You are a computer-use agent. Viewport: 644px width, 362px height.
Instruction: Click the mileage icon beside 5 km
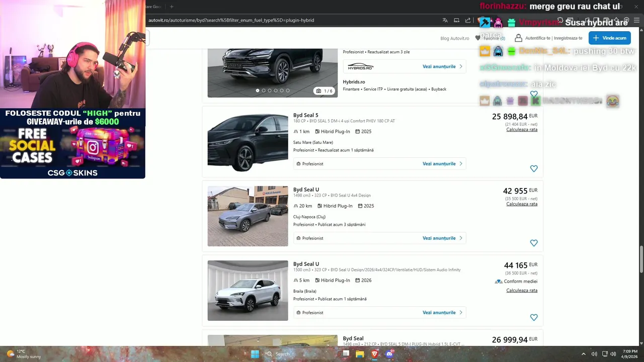[x=296, y=281]
